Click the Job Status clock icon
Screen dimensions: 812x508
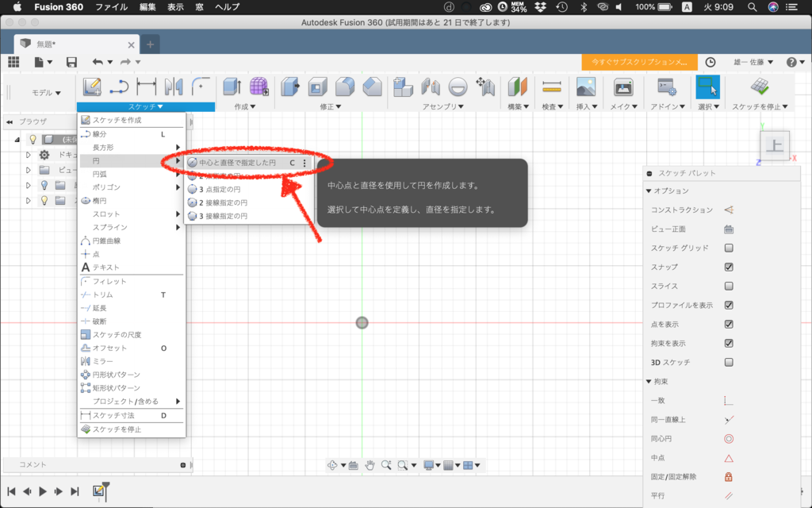(710, 62)
